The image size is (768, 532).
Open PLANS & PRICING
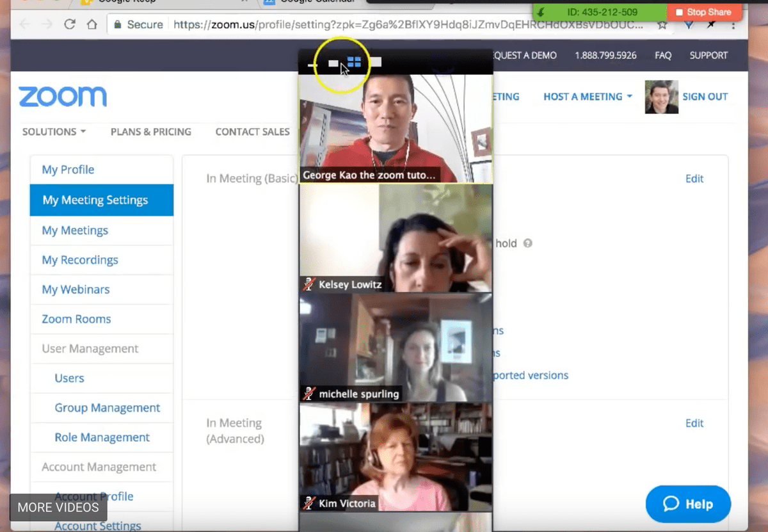(x=151, y=132)
